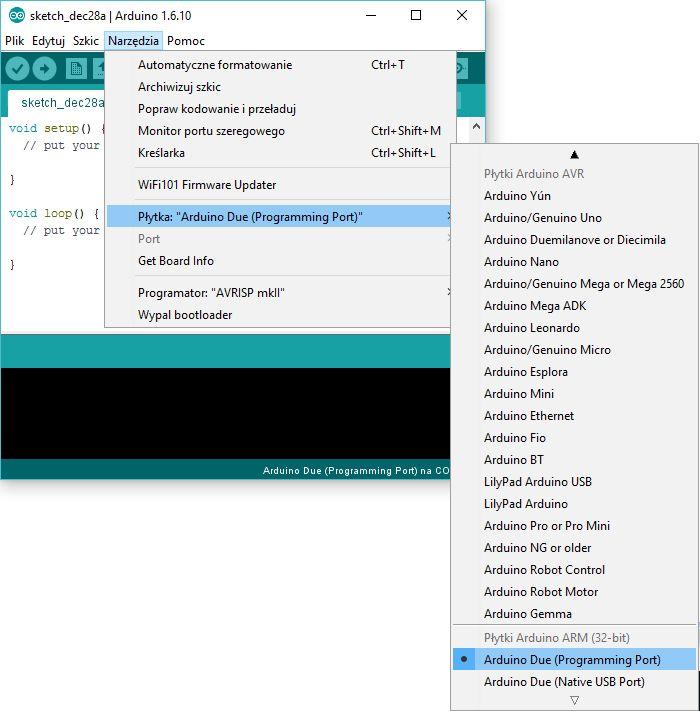
Task: Expand the Płytka board submenu
Action: tap(279, 216)
